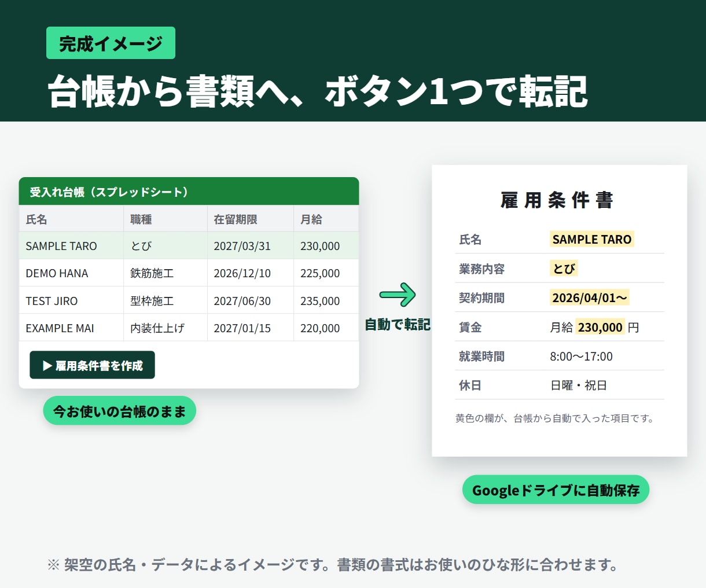Click the 氏名 column header in the ledger
The width and height of the screenshot is (706, 588).
pos(71,219)
